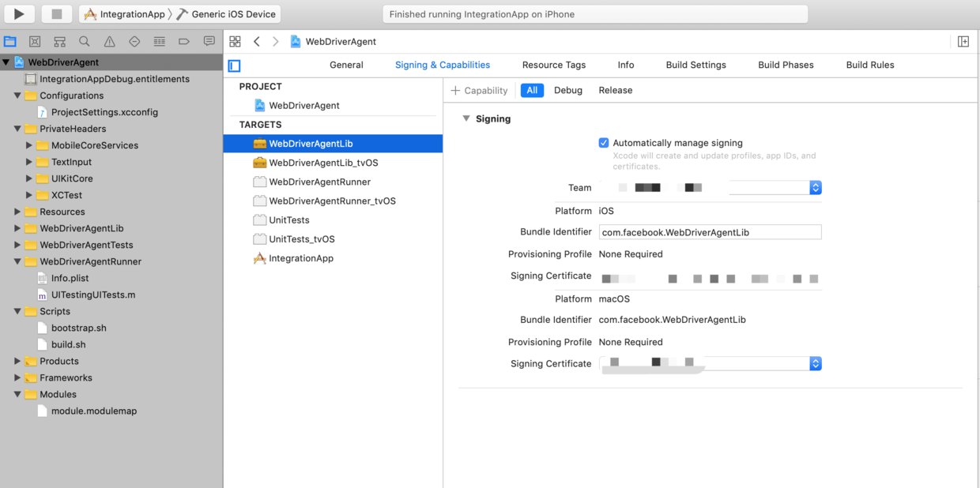Open the Source Control navigator icon

pos(35,41)
